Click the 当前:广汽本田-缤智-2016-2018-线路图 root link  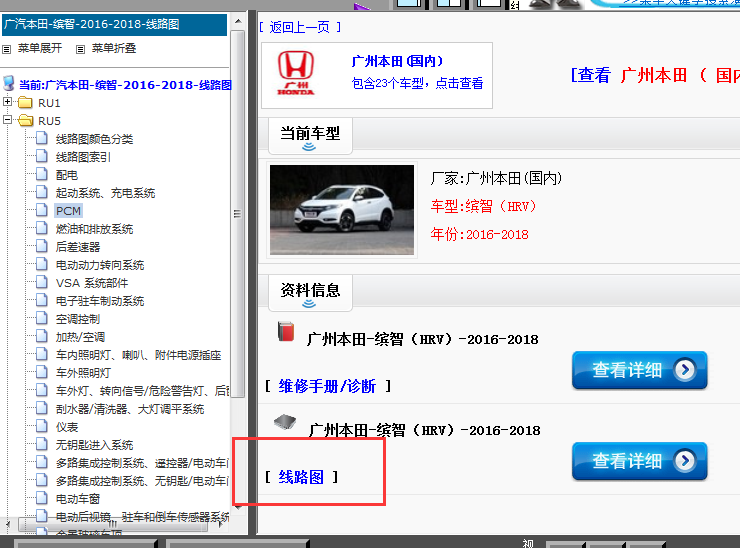[125, 85]
